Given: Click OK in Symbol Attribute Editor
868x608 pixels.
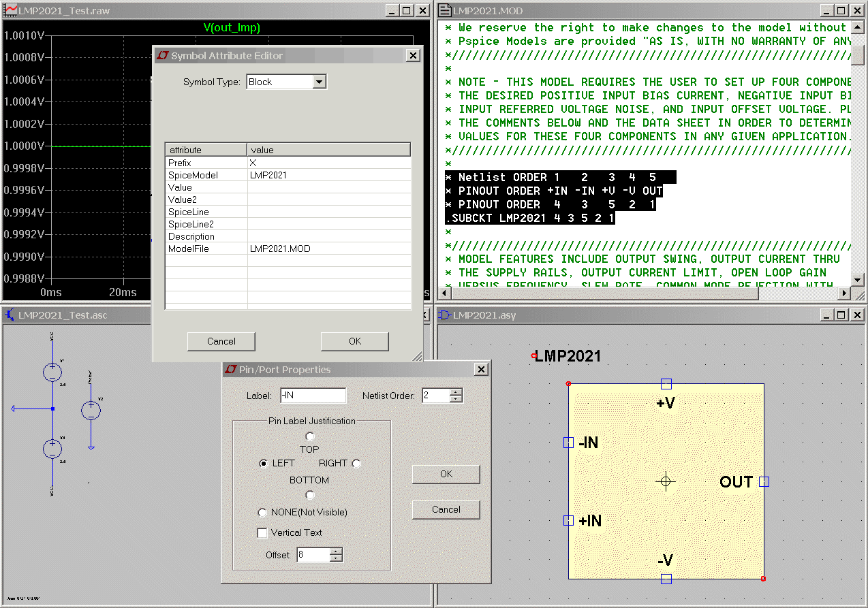Looking at the screenshot, I should click(355, 341).
